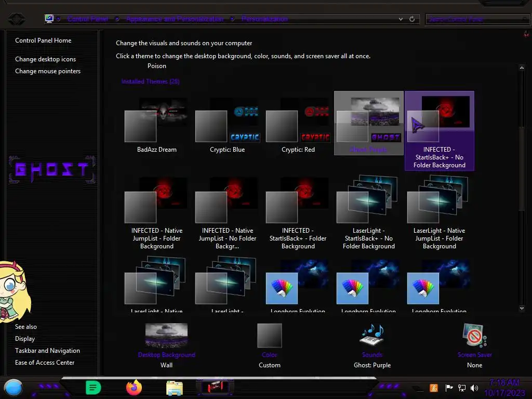
Task: Expand the address bar history dropdown
Action: pos(401,19)
